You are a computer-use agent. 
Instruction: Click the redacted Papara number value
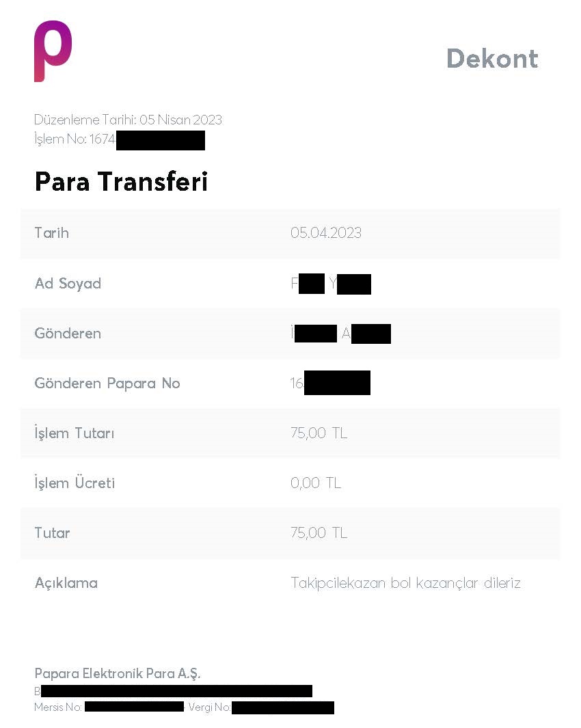click(x=330, y=383)
